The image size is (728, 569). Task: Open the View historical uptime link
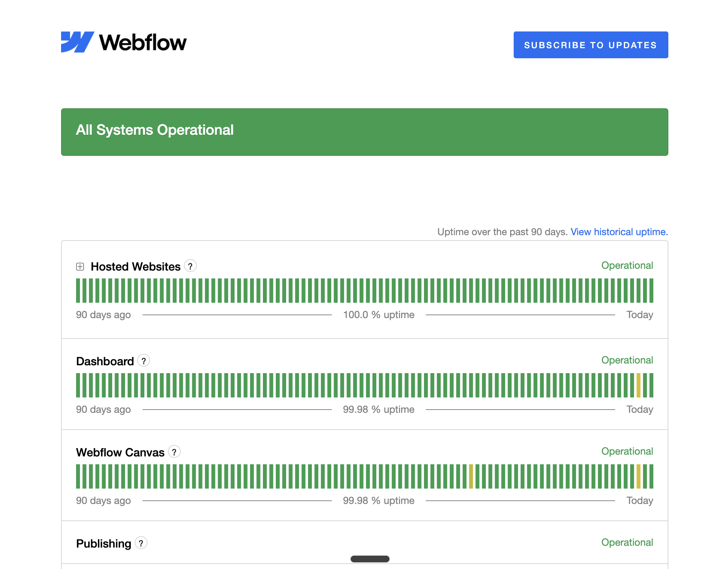[x=619, y=232]
